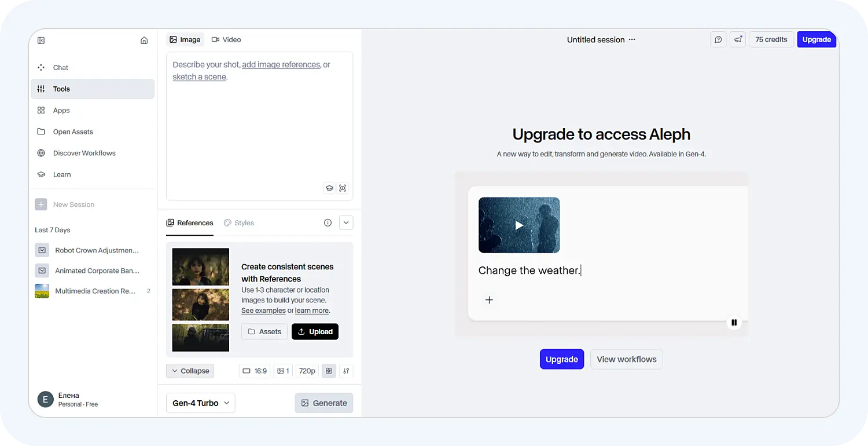Click the scan frame icon in prompt box
868x446 pixels.
click(x=343, y=188)
